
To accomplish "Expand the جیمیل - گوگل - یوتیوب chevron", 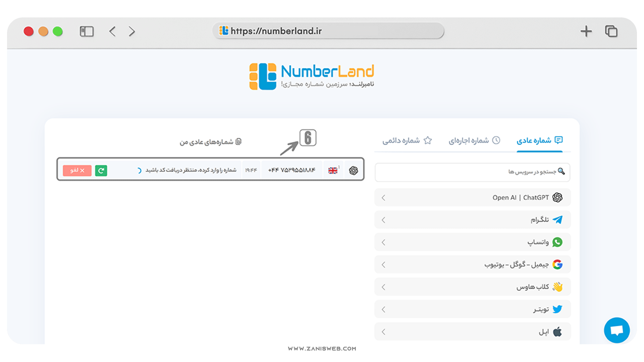I will coord(383,265).
